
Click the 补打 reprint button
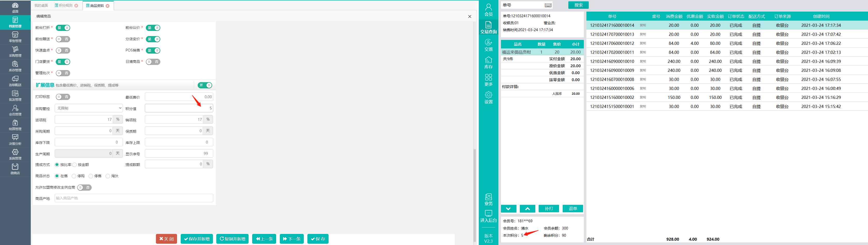coord(549,209)
